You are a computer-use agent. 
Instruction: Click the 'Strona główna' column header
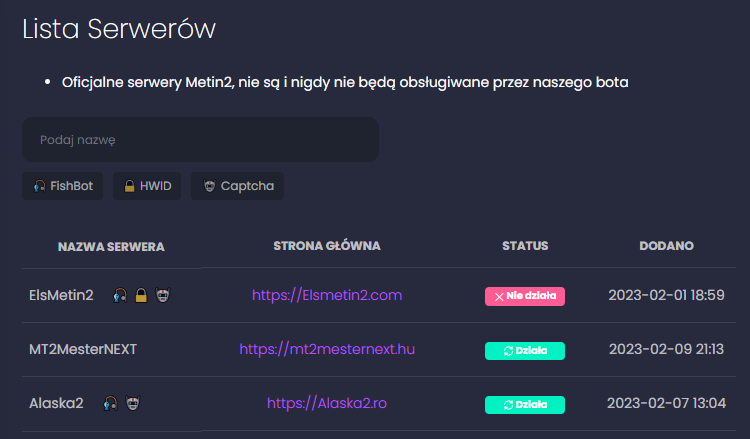327,246
